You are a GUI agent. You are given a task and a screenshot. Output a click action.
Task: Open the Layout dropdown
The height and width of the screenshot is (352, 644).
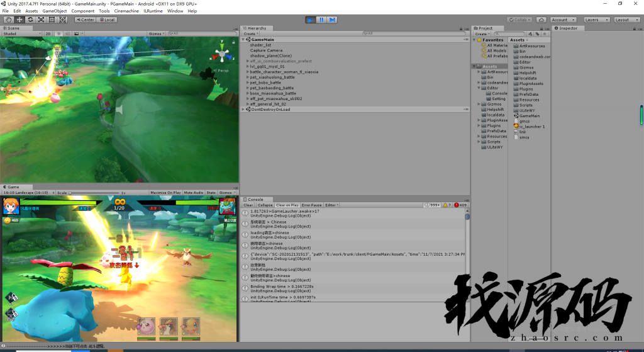click(626, 20)
